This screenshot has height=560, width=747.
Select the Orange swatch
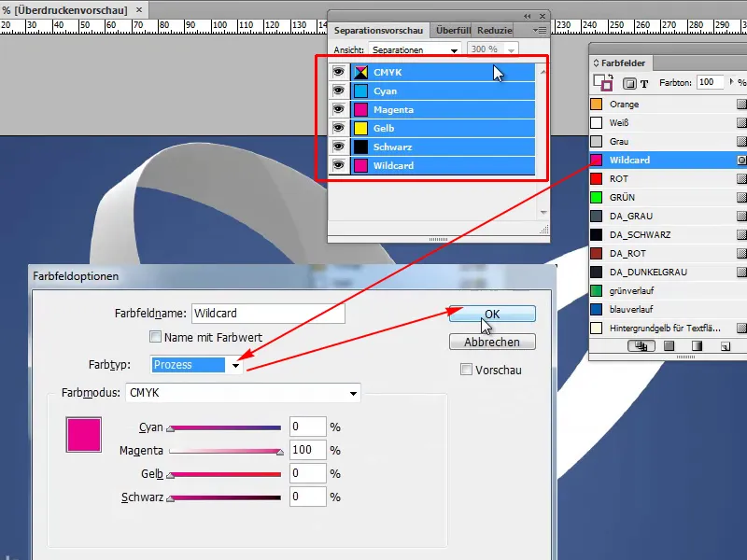tap(668, 104)
